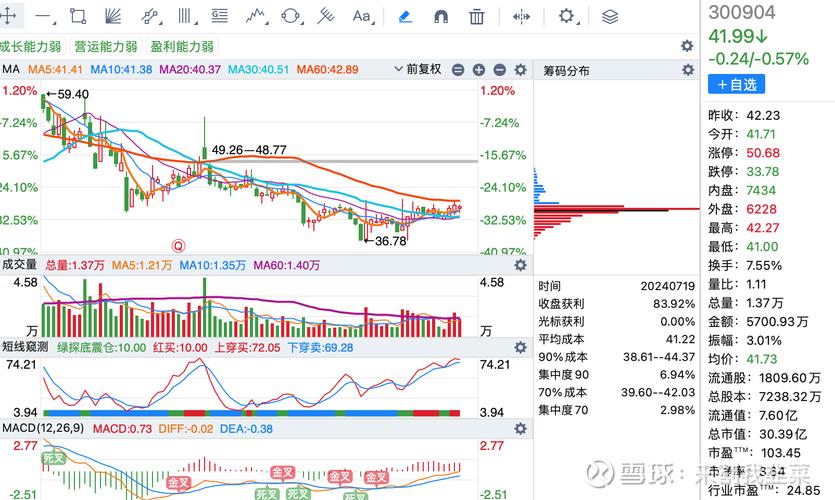Click the horizontal stretch alignment icon
835x500 pixels.
coord(521,17)
